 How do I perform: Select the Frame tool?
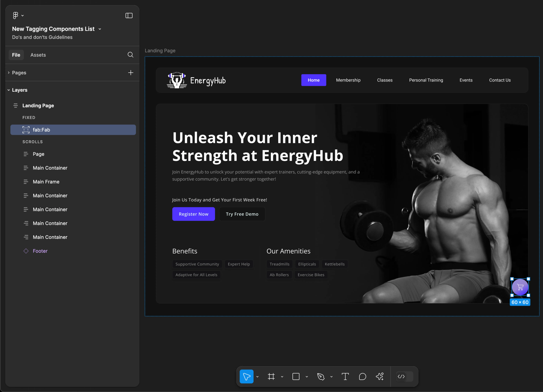coord(271,377)
